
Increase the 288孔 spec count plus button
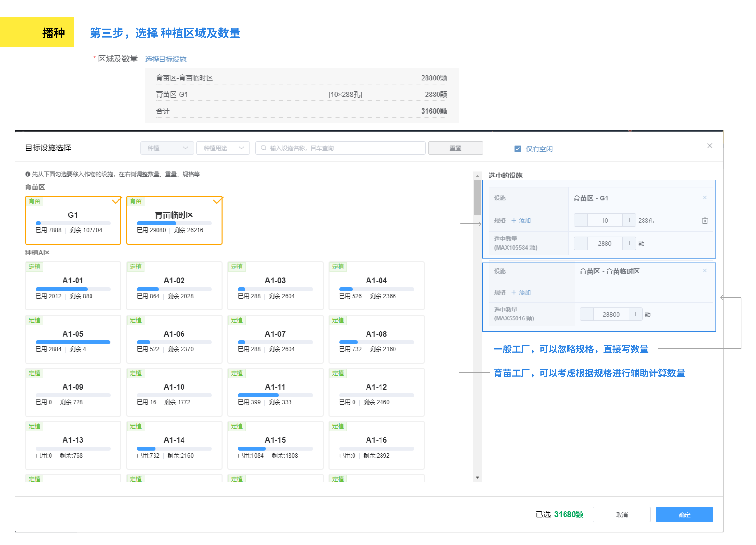pyautogui.click(x=629, y=220)
